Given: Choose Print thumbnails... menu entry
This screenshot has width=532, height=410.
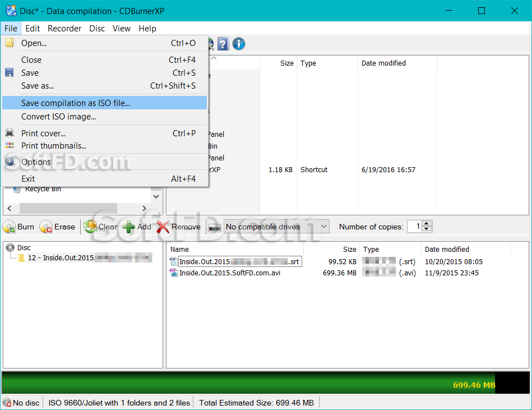Looking at the screenshot, I should coord(104,146).
